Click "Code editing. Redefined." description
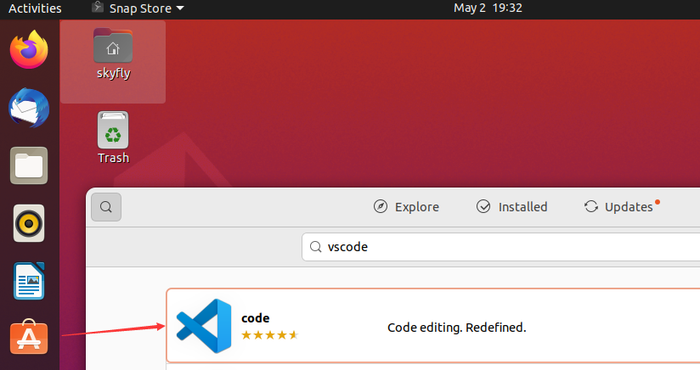The image size is (700, 370). click(x=457, y=328)
